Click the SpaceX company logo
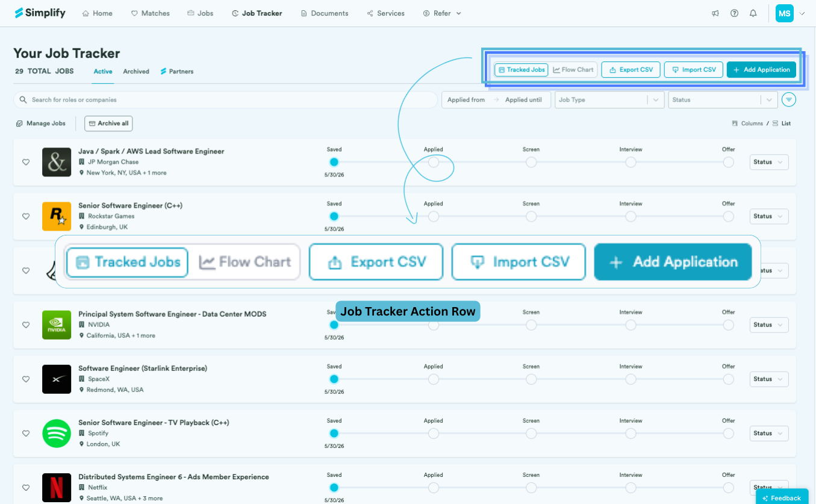Viewport: 816px width, 504px height. click(x=57, y=379)
